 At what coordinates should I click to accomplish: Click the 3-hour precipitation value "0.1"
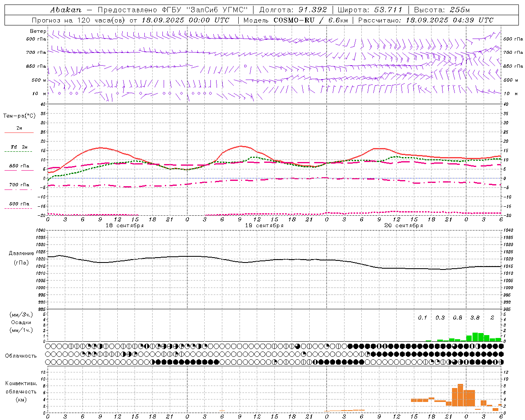422,318
